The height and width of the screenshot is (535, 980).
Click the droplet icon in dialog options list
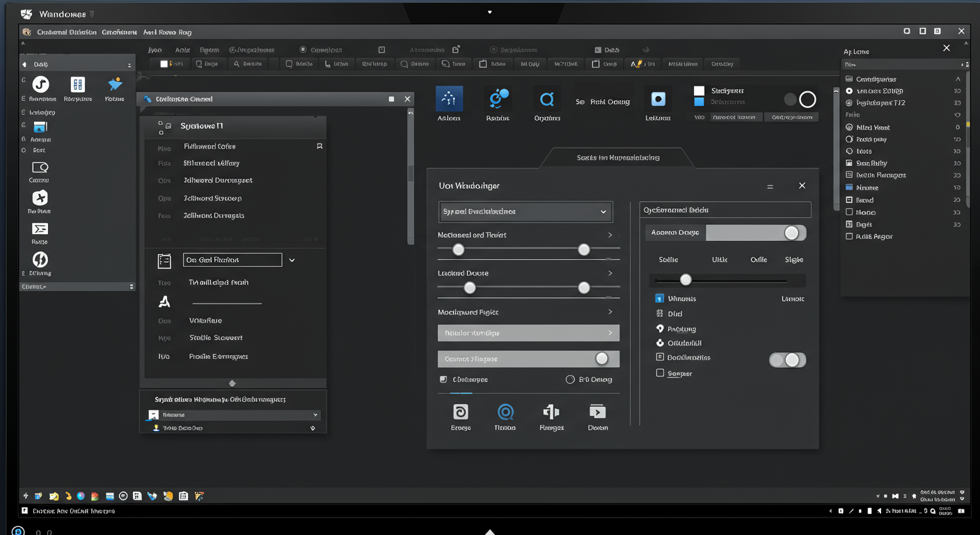(x=660, y=343)
